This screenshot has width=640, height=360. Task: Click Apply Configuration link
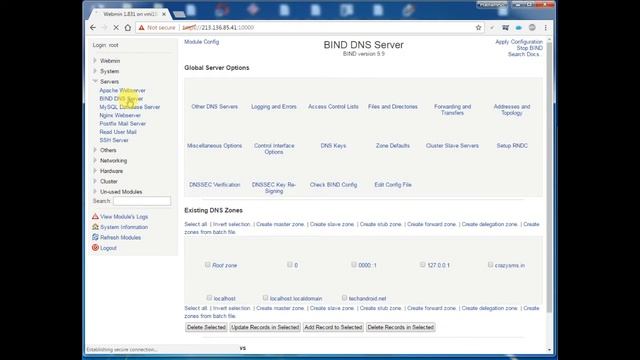(519, 42)
